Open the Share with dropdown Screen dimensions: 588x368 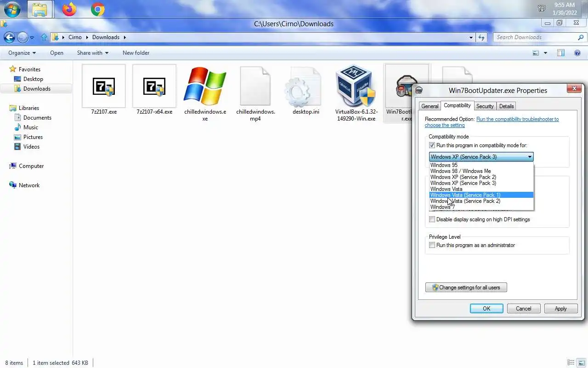click(93, 53)
